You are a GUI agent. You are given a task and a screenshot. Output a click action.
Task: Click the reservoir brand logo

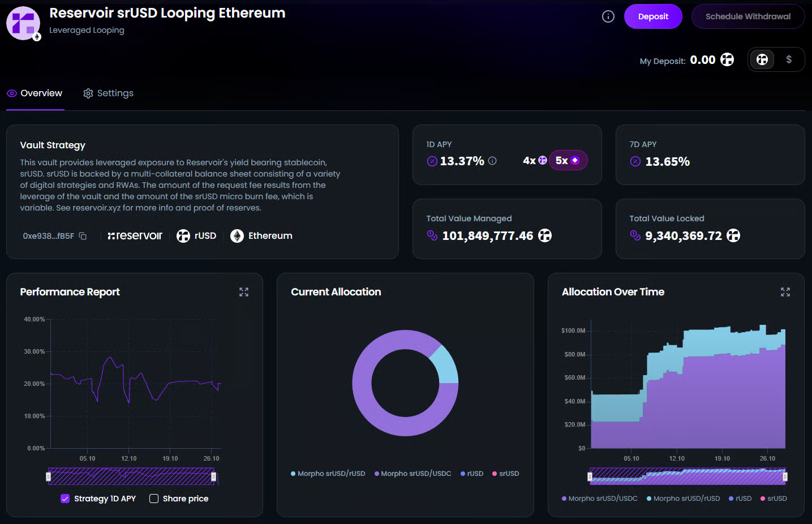pyautogui.click(x=135, y=236)
